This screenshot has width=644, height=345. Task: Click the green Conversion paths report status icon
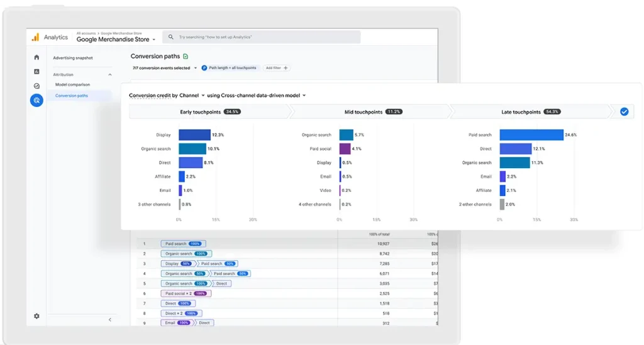click(x=186, y=56)
